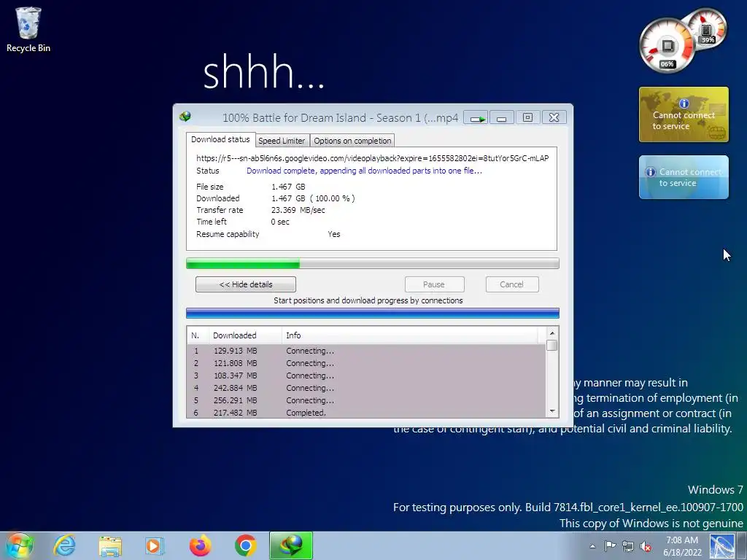
Task: Click the IDM globe icon in the title bar
Action: click(x=185, y=117)
